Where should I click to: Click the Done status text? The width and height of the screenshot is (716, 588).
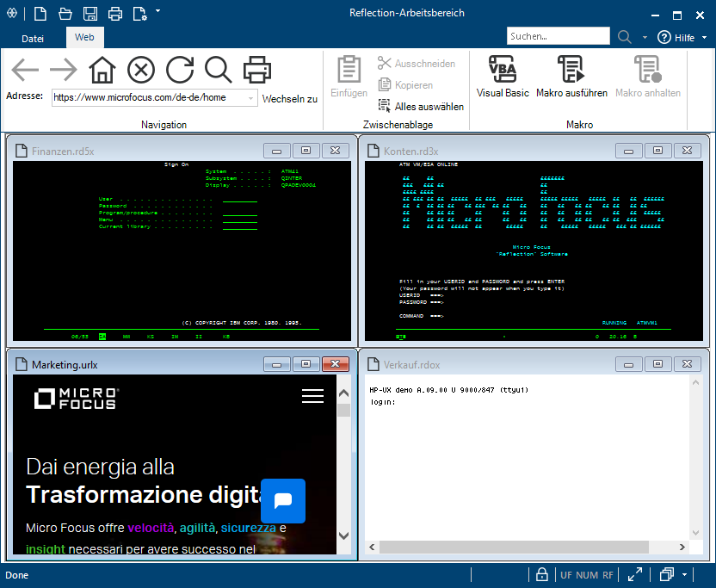(17, 575)
